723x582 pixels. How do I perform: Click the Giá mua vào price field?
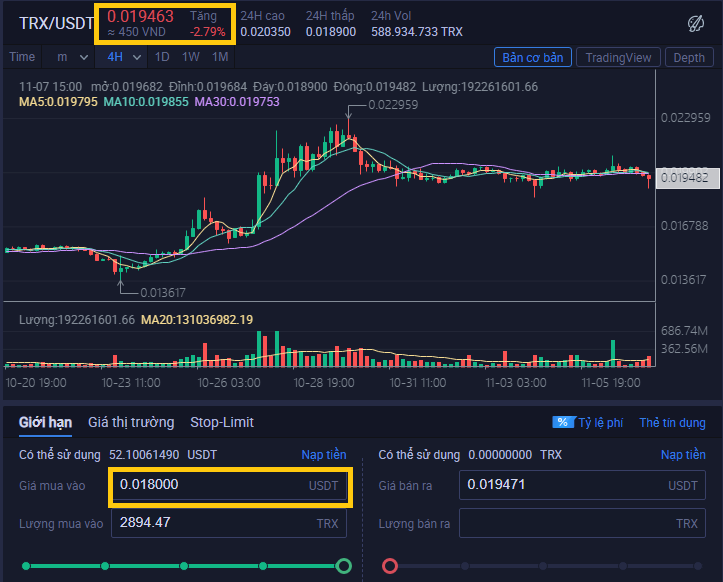pyautogui.click(x=229, y=485)
